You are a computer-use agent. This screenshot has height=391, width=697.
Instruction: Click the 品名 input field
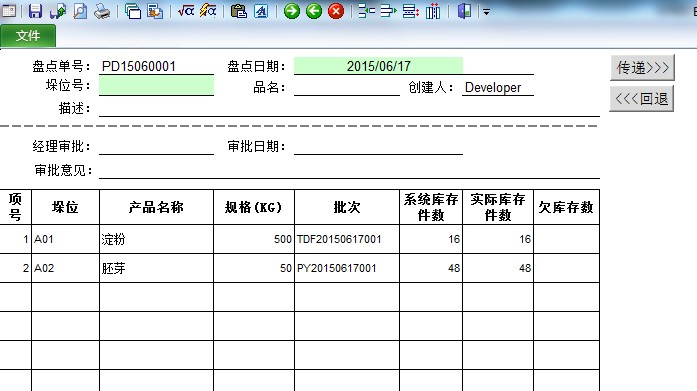click(x=347, y=87)
